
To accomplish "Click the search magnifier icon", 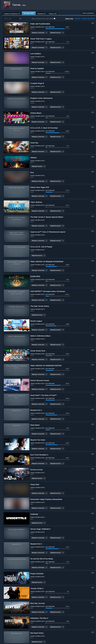I will pyautogui.click(x=20, y=19).
